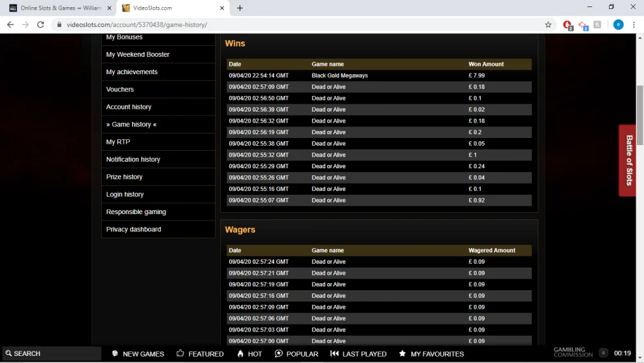
Task: Close the Online Slots & Games tab
Action: pos(109,8)
